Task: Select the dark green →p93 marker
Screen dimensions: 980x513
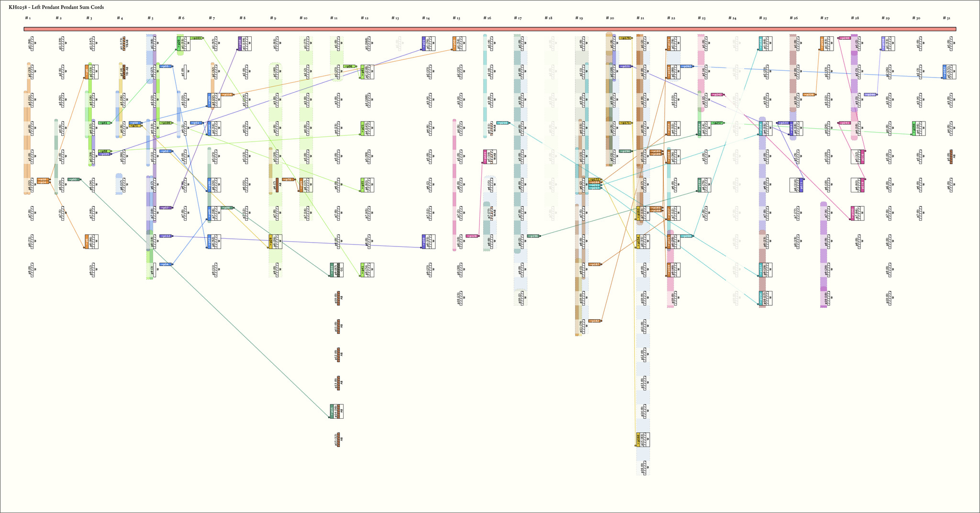Action: pyautogui.click(x=74, y=179)
